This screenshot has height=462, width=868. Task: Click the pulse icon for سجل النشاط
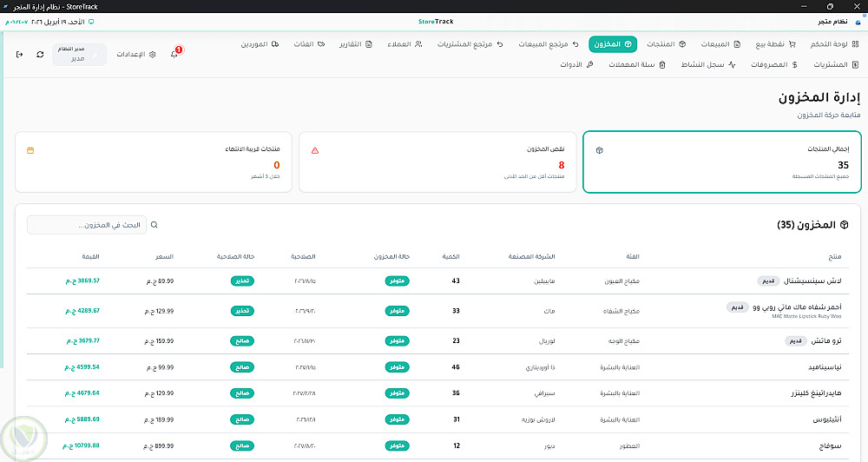tap(732, 65)
